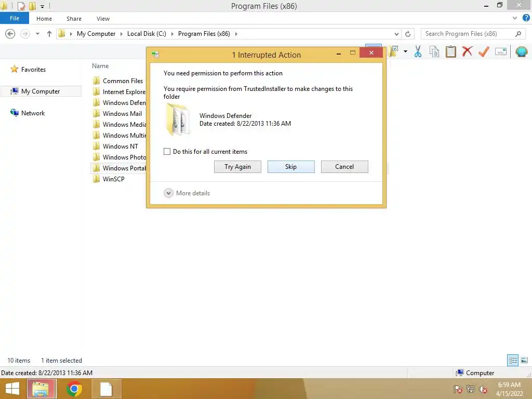This screenshot has width=532, height=399.
Task: Close the Interrupted Action dialog
Action: (371, 52)
